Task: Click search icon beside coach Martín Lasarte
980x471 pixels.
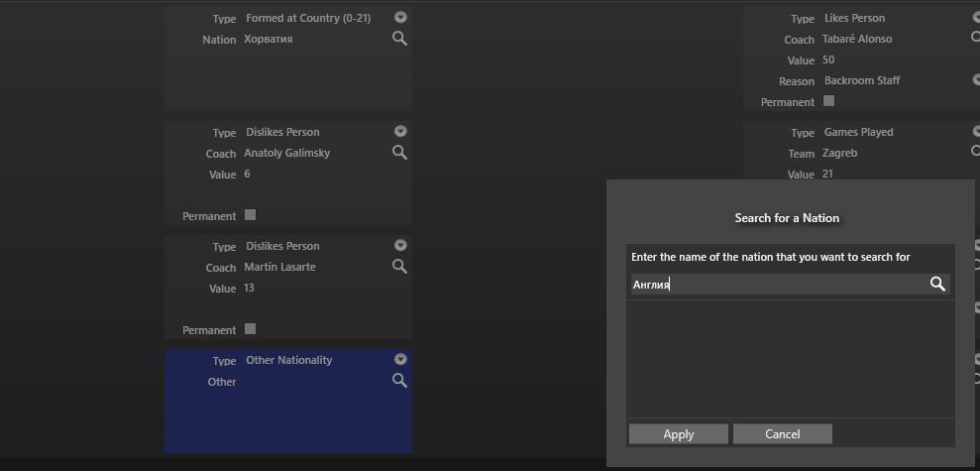Action: 399,267
